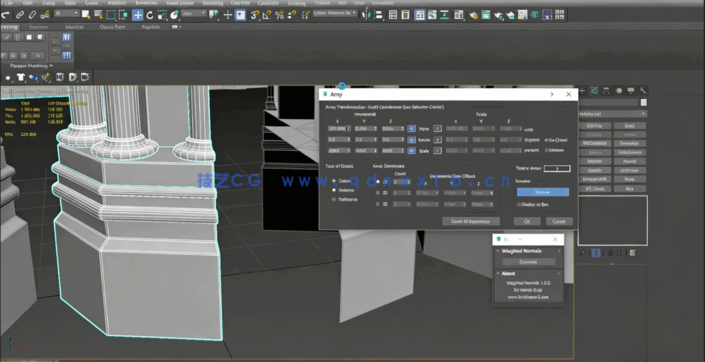705x362 pixels.
Task: Open the Utilities command panel wrench
Action: (643, 90)
